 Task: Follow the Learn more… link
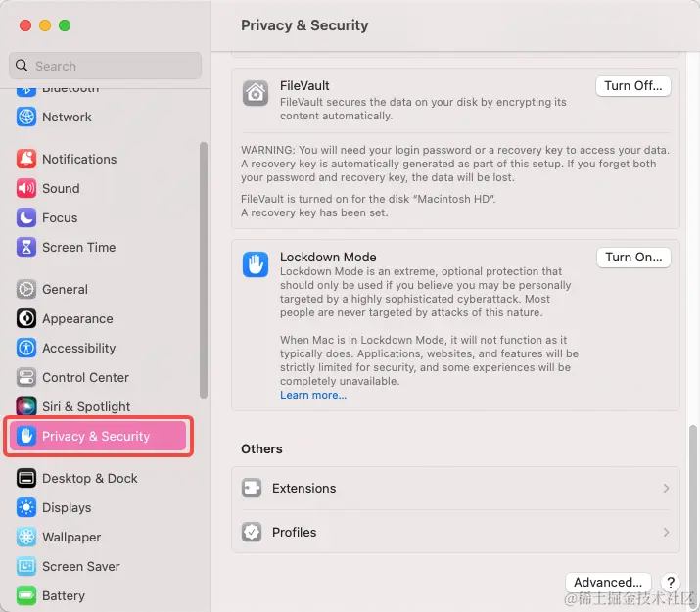point(313,396)
